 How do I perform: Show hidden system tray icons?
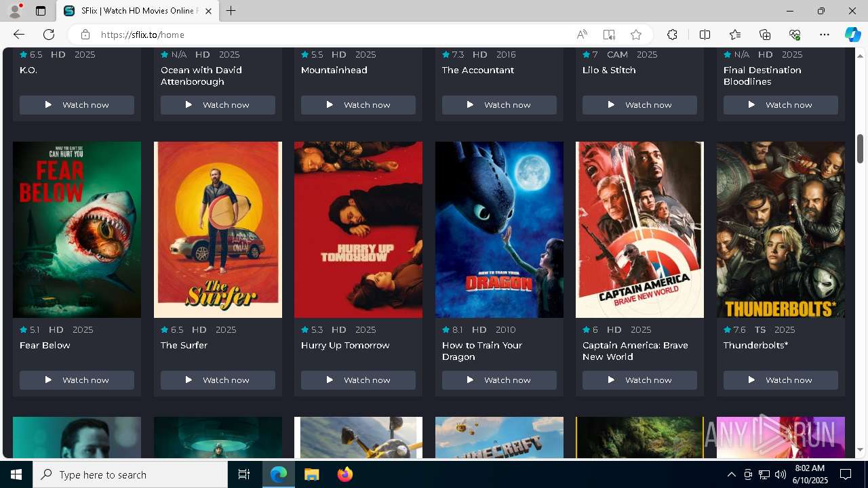(x=731, y=474)
